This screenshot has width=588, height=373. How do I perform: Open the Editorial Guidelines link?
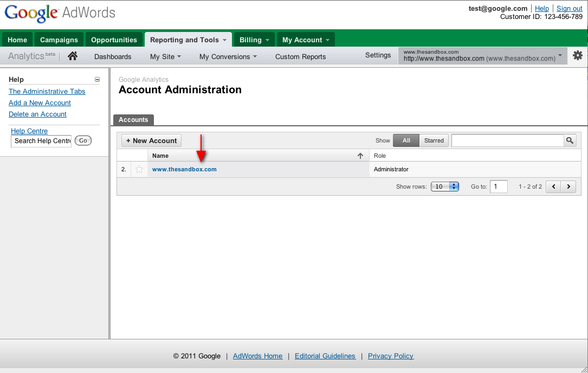[325, 356]
